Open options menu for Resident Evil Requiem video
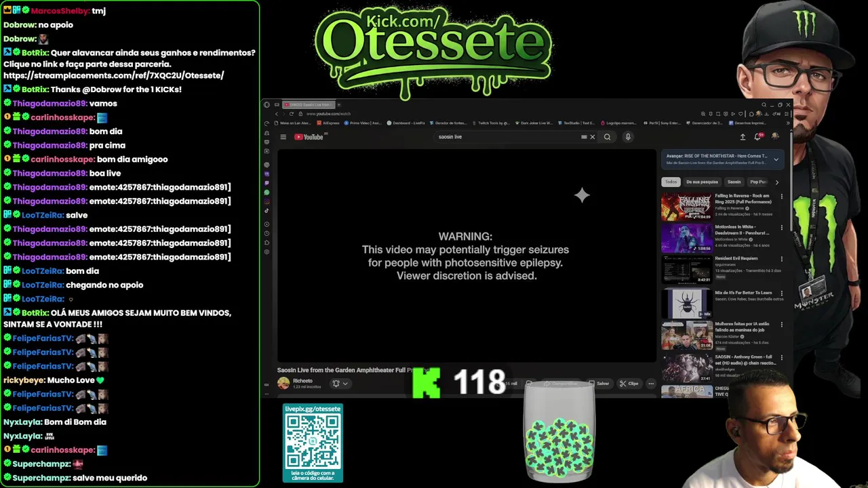 [782, 259]
